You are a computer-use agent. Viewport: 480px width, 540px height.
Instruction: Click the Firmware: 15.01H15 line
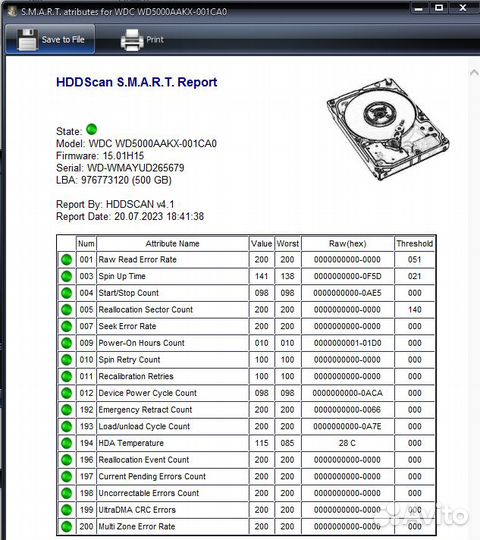(100, 156)
